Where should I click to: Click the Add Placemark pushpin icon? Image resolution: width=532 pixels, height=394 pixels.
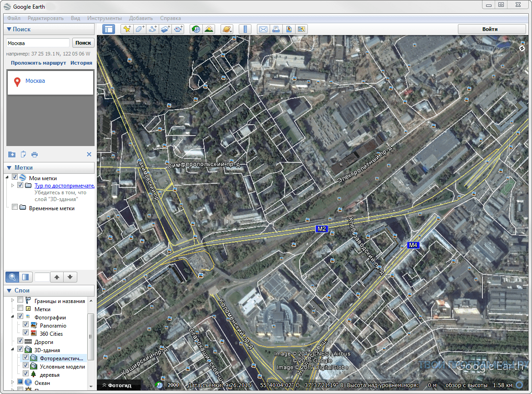coord(127,29)
